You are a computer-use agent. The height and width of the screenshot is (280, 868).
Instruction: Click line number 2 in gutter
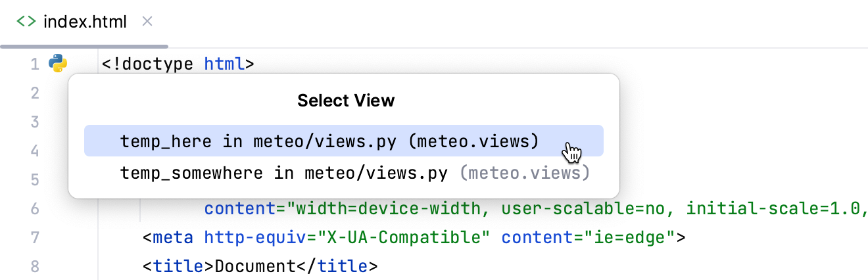coord(35,93)
